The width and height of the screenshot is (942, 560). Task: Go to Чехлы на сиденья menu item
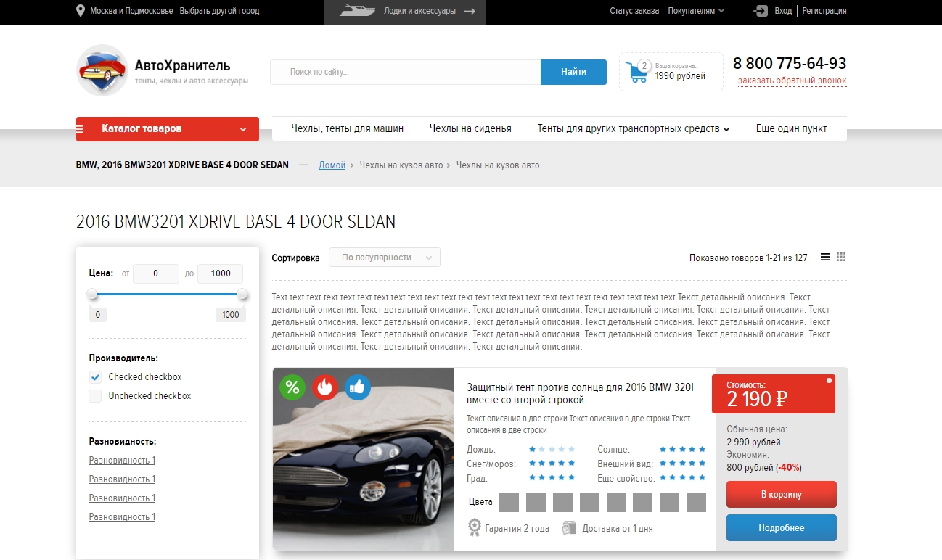coord(470,128)
